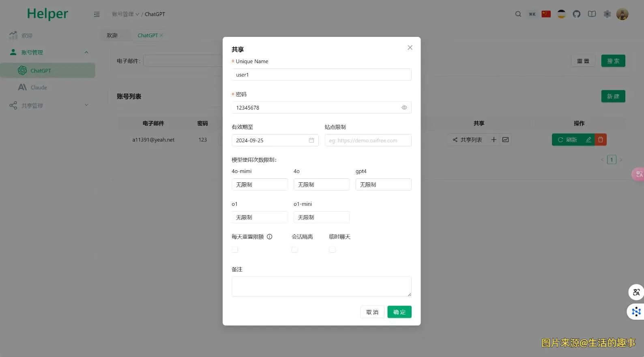The width and height of the screenshot is (644, 357).
Task: Click the 确定 confirm button
Action: click(399, 312)
